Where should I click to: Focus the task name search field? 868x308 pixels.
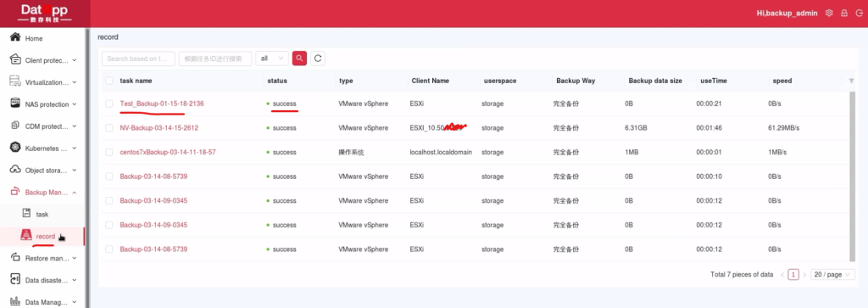138,59
